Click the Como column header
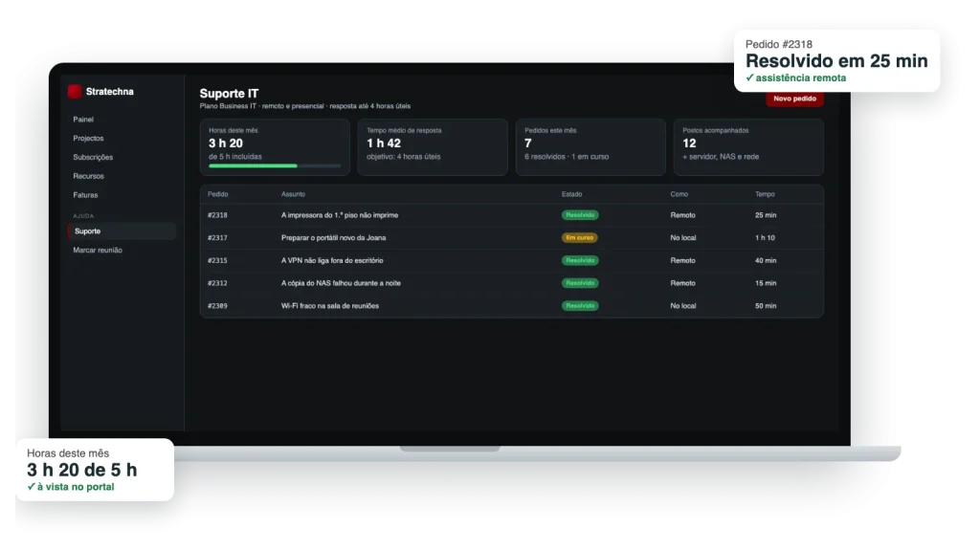The height and width of the screenshot is (551, 980). tap(679, 194)
